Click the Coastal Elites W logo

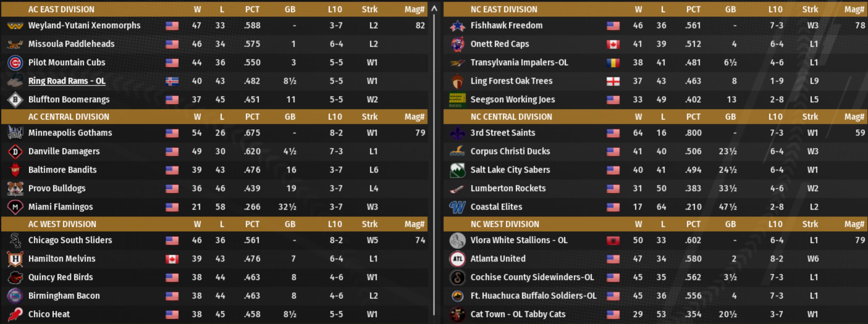coord(457,207)
